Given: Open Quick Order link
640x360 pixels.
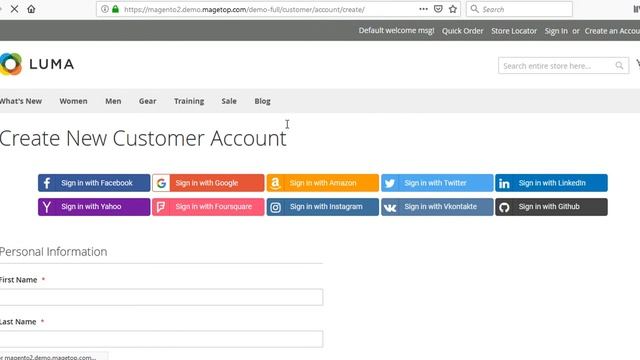Looking at the screenshot, I should point(462,31).
